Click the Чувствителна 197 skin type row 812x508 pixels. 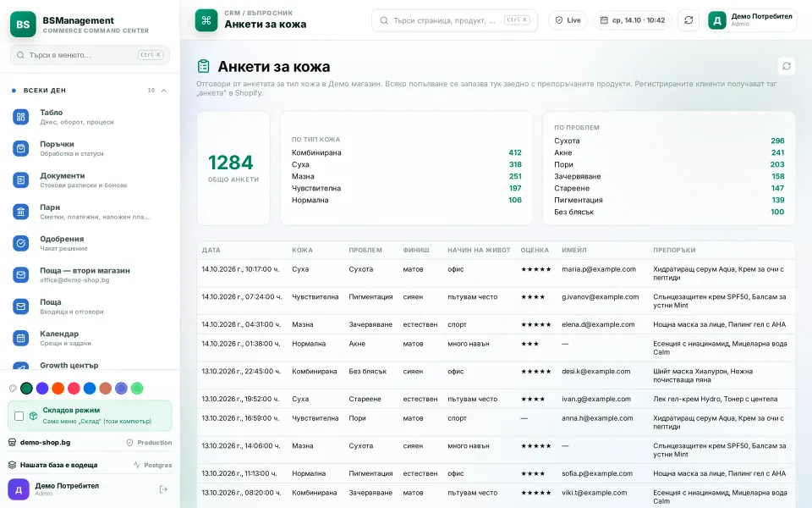(407, 188)
